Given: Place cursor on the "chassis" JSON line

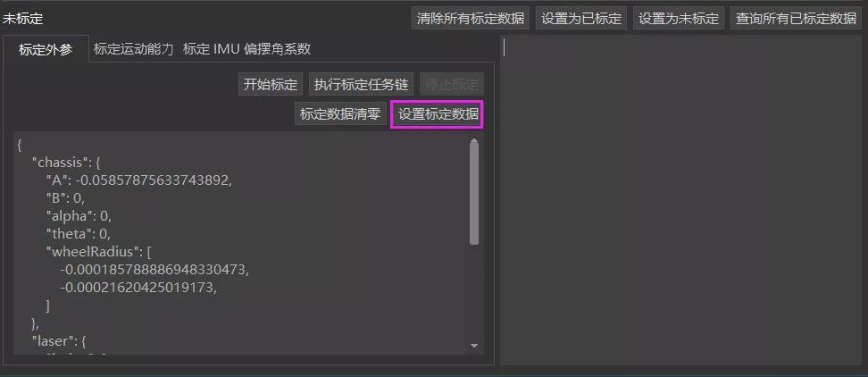Looking at the screenshot, I should [x=66, y=163].
